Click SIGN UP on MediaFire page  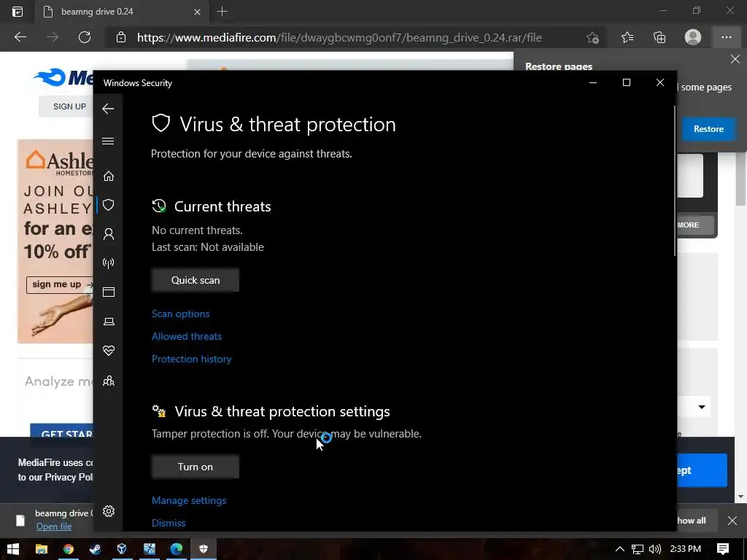(x=69, y=106)
